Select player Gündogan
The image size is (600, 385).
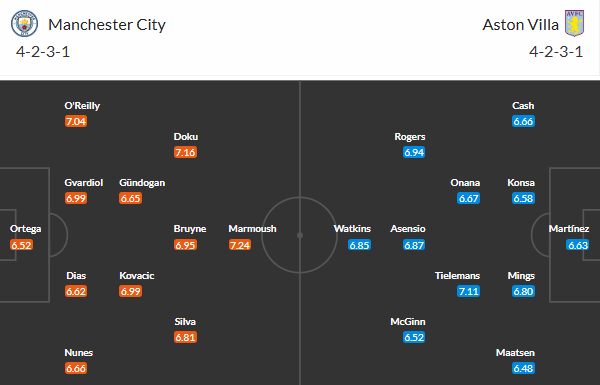pyautogui.click(x=142, y=183)
